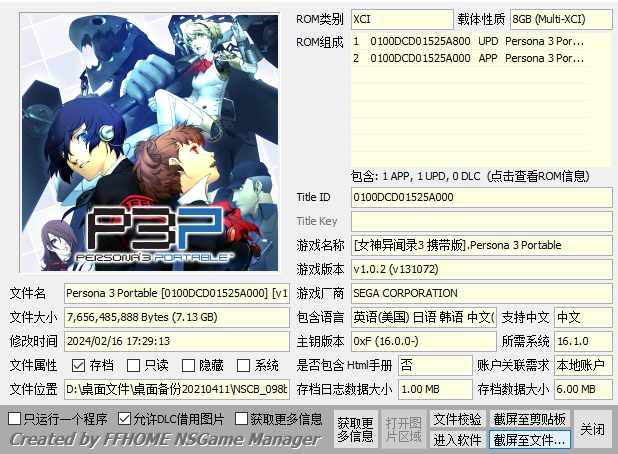Select the 游戏版本 v1.0.2 field
Screen dimensions: 618x454
tap(482, 269)
